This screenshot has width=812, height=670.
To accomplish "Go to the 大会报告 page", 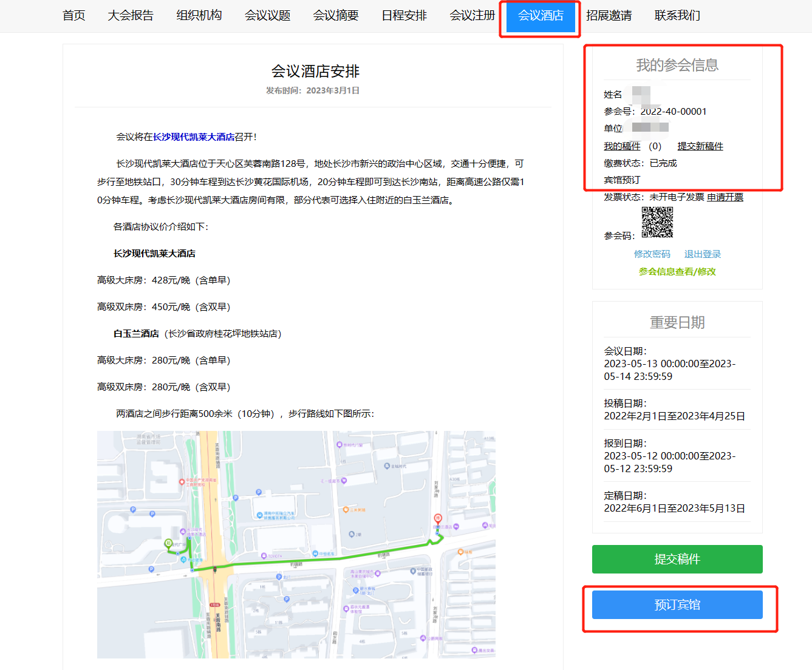I will pos(131,16).
